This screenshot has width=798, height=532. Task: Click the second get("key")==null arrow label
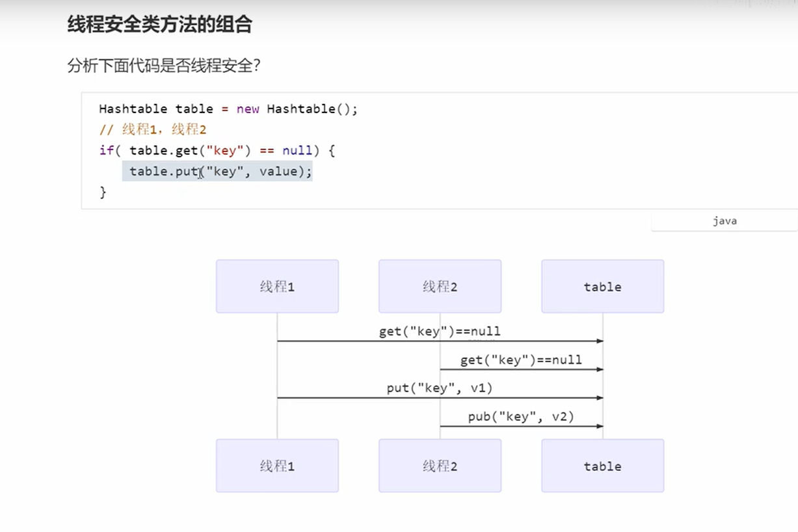coord(520,360)
